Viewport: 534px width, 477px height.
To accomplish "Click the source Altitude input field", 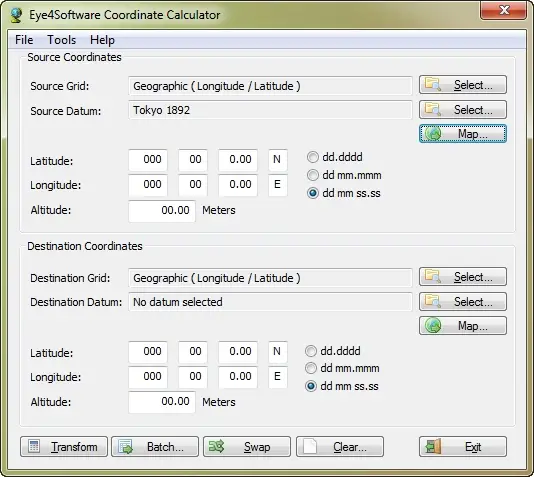I will (x=162, y=211).
